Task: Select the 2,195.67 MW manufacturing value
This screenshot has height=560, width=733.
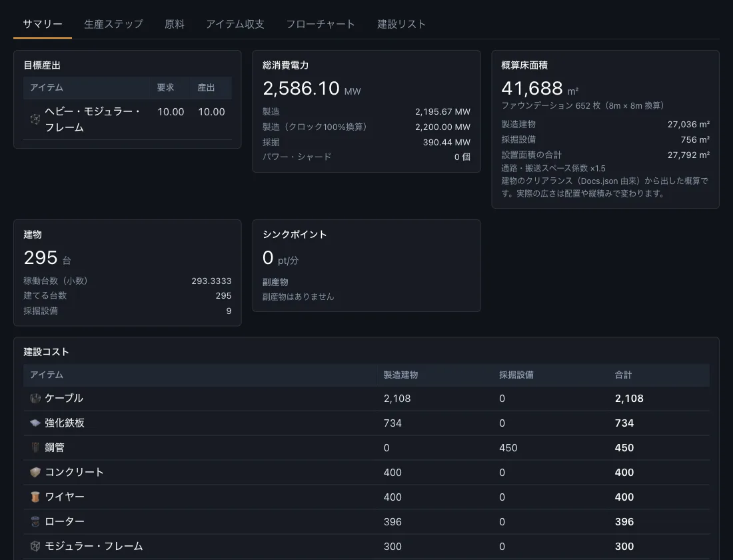Action: tap(442, 112)
